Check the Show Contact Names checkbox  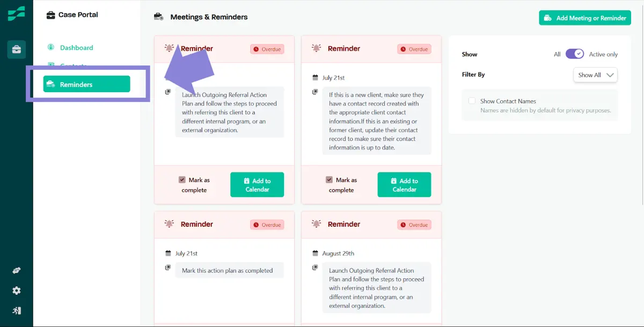click(472, 101)
